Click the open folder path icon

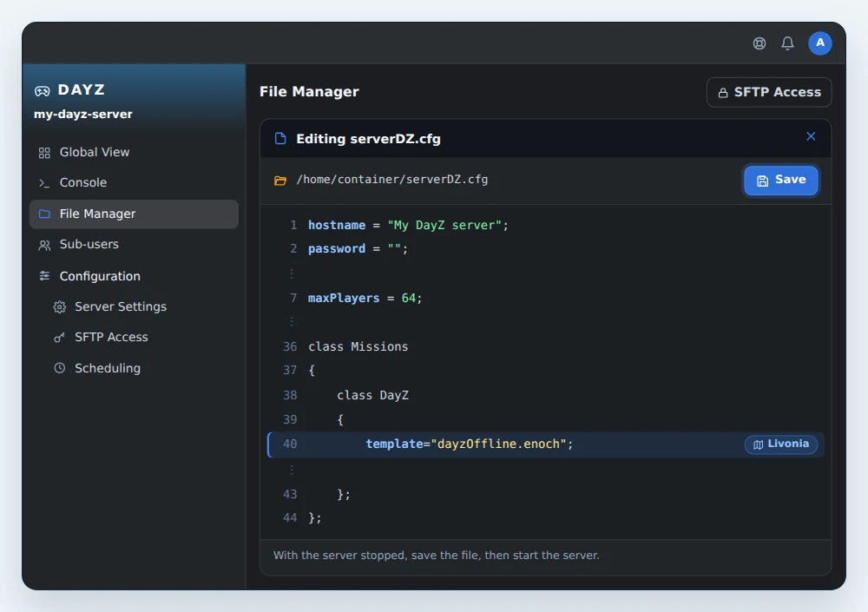280,181
